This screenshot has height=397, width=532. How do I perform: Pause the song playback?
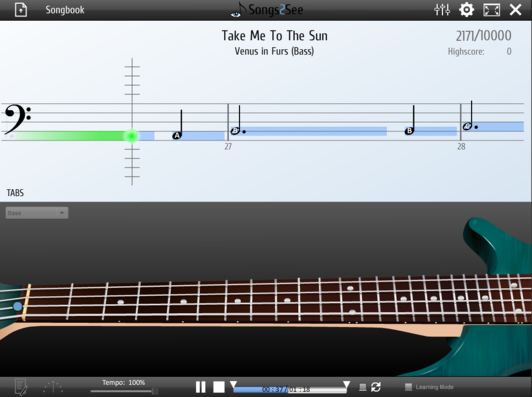pos(201,387)
